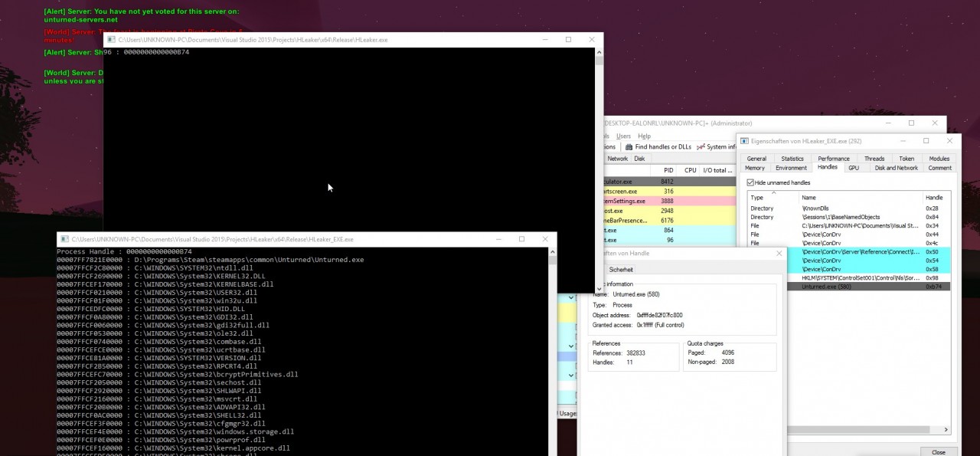The height and width of the screenshot is (456, 980).
Task: Sort by the Handle column header
Action: tap(936, 197)
